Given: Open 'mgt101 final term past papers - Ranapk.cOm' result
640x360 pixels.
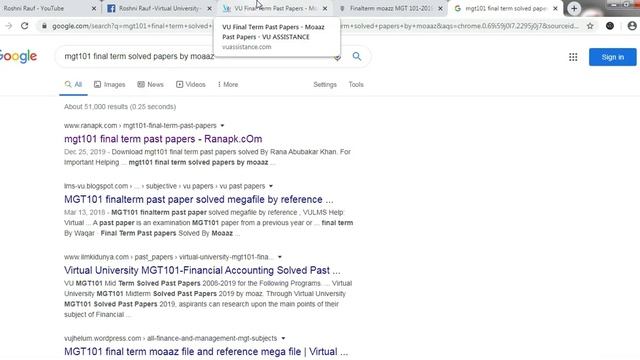Looking at the screenshot, I should pos(163,139).
